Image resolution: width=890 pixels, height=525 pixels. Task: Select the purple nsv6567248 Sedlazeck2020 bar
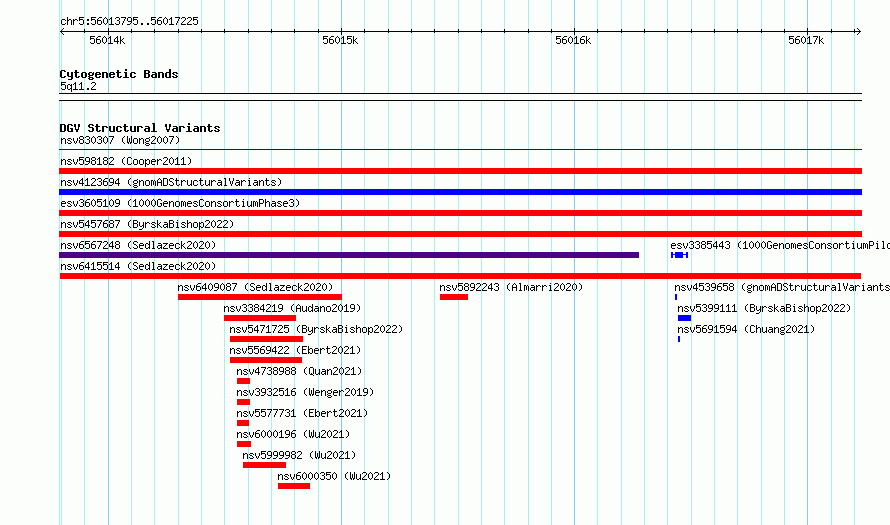(349, 255)
